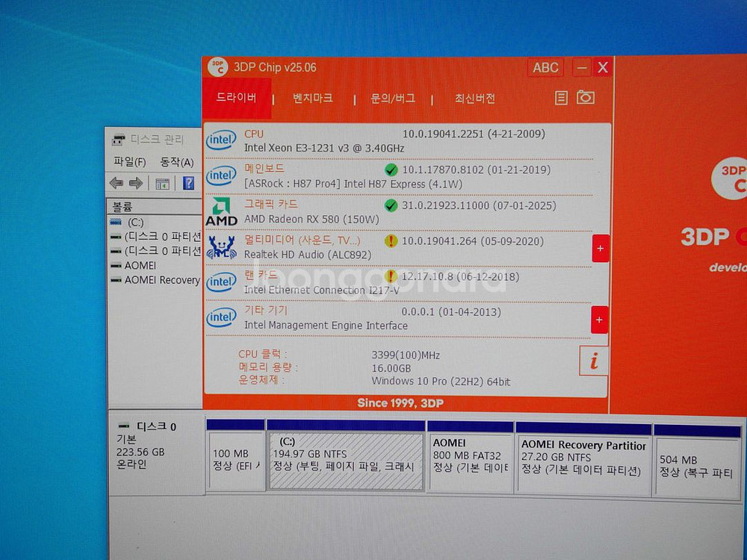Viewport: 747px width, 560px height.
Task: Select the (C:) 194.97 GB NTFS partition
Action: (x=346, y=455)
